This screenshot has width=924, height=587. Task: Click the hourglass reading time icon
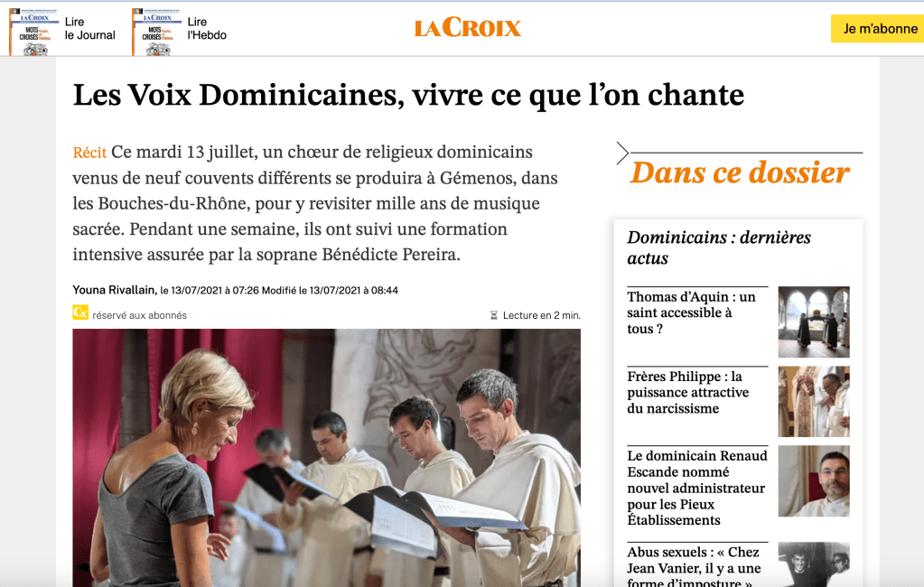(494, 315)
